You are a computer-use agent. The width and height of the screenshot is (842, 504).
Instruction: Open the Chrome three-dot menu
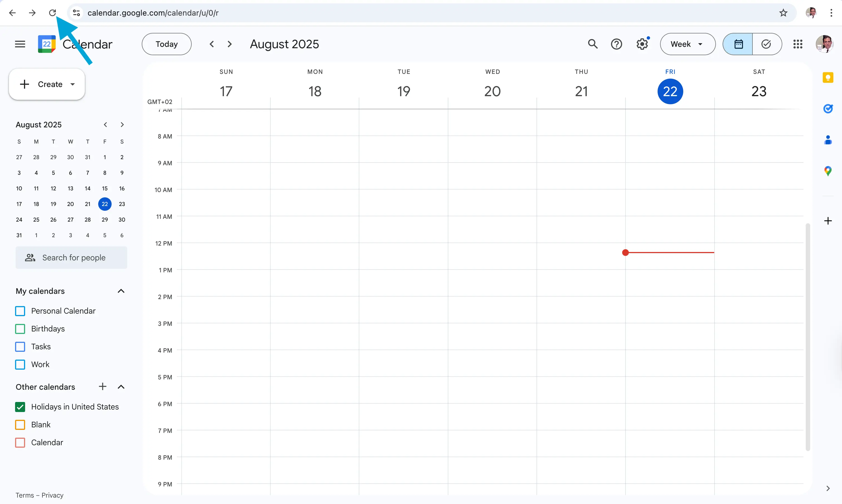coord(831,13)
